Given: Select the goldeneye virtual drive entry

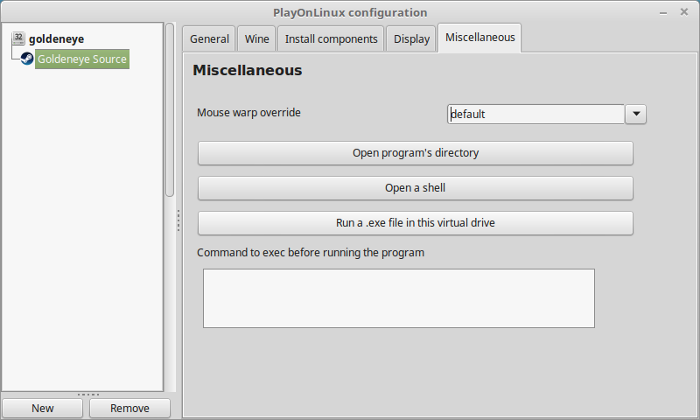Looking at the screenshot, I should (x=56, y=39).
